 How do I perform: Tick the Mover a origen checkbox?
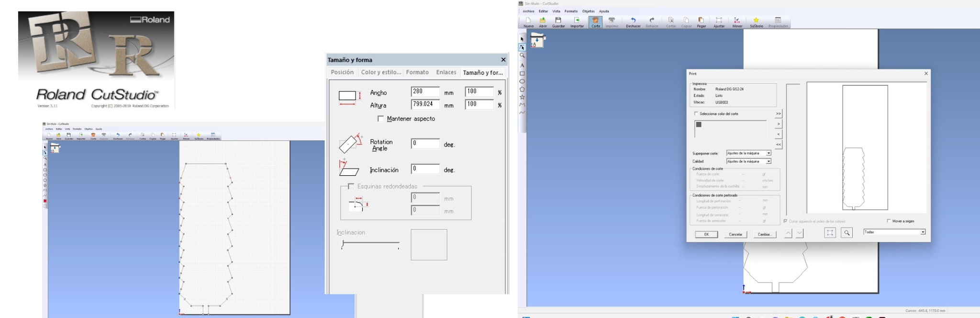click(889, 221)
